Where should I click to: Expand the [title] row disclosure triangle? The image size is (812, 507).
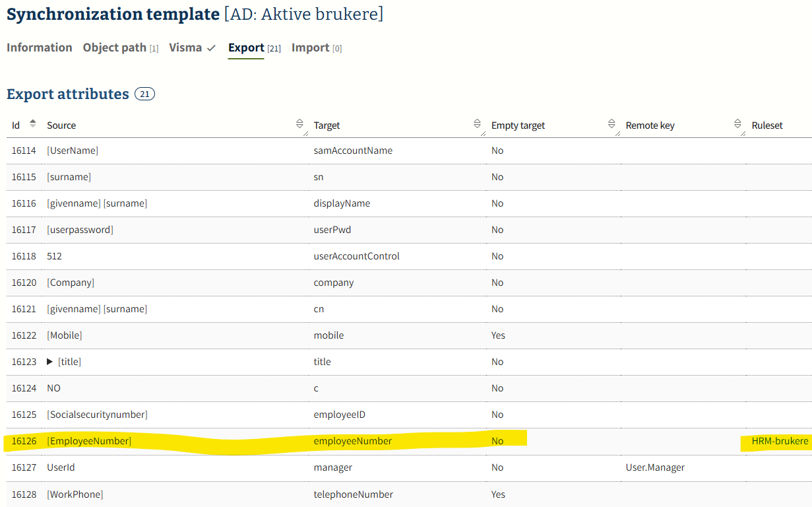[50, 362]
